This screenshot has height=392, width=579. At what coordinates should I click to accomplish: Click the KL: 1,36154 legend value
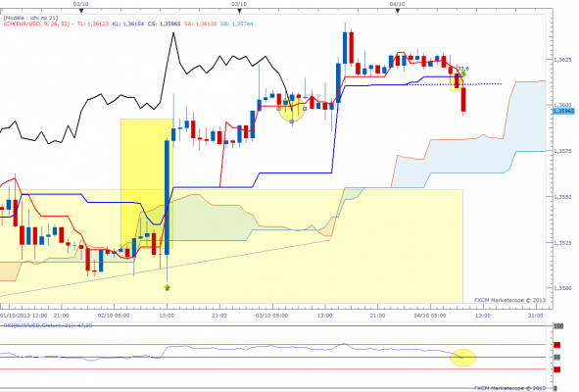[128, 24]
